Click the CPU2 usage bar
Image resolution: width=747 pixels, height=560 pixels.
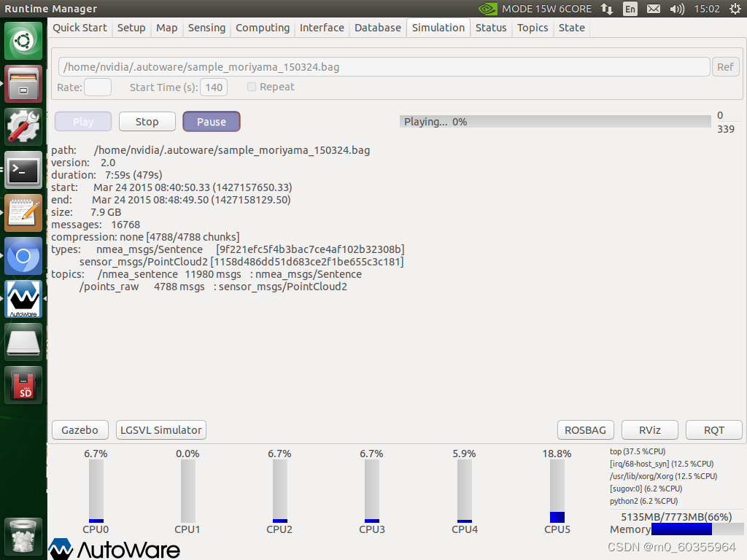280,491
